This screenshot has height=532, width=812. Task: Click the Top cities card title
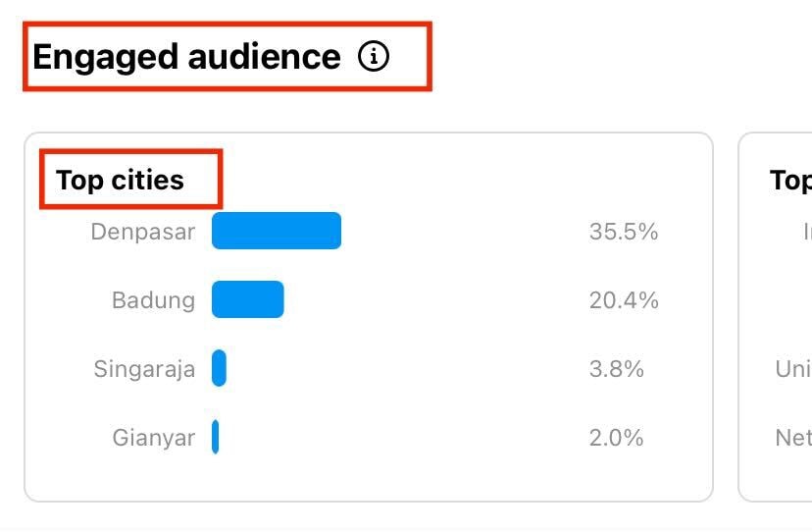point(120,181)
